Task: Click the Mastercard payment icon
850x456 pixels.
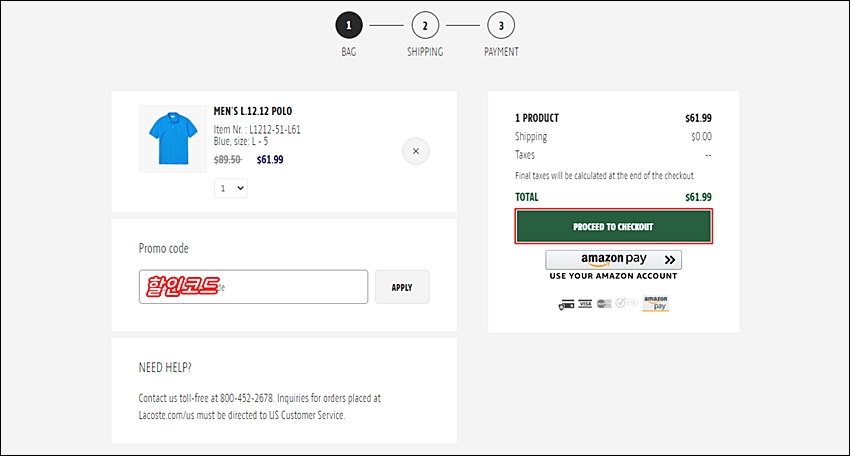Action: (x=604, y=304)
